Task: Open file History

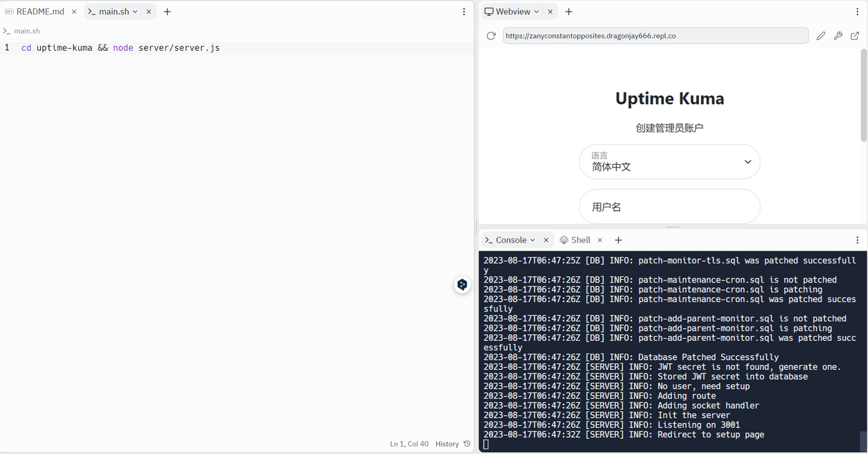Action: point(452,444)
